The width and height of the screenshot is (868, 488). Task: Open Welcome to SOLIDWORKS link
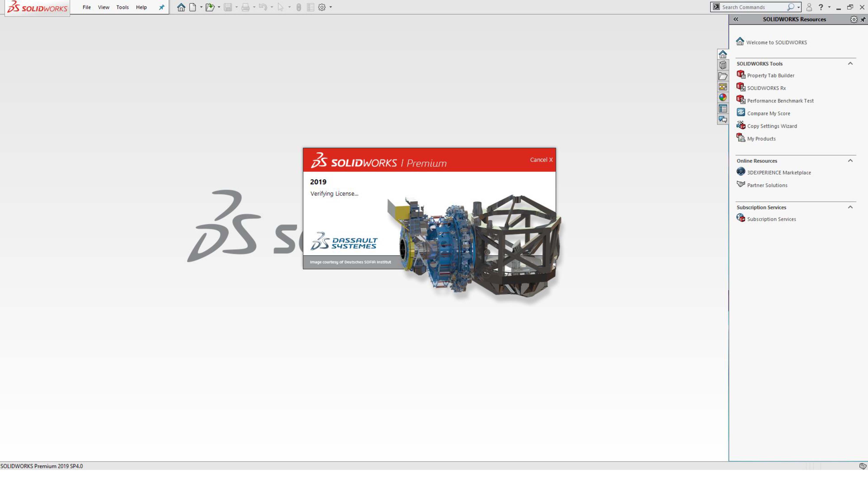[771, 42]
